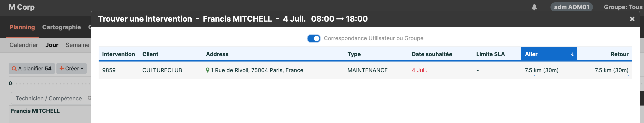
Task: Select technician Francis MITCHELL
Action: point(35,111)
